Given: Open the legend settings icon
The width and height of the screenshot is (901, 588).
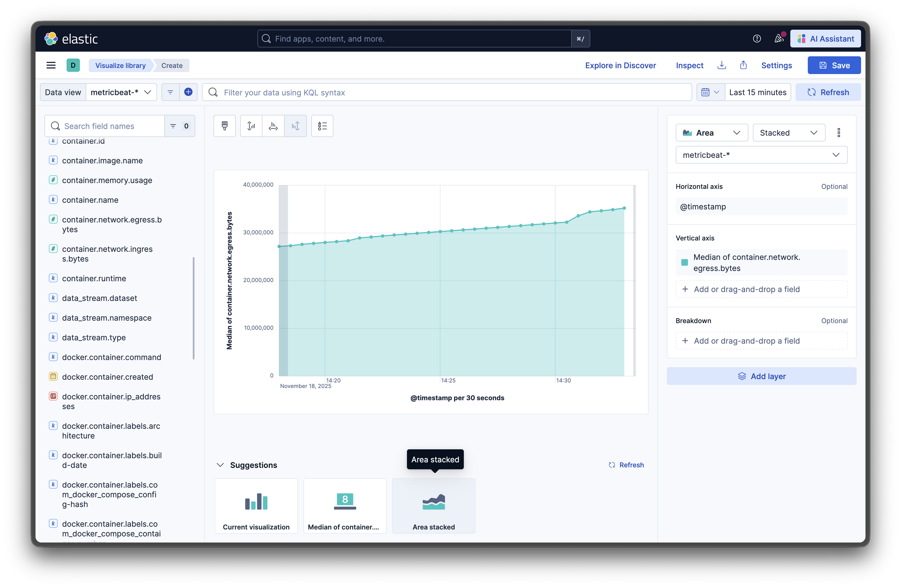Looking at the screenshot, I should pyautogui.click(x=322, y=126).
